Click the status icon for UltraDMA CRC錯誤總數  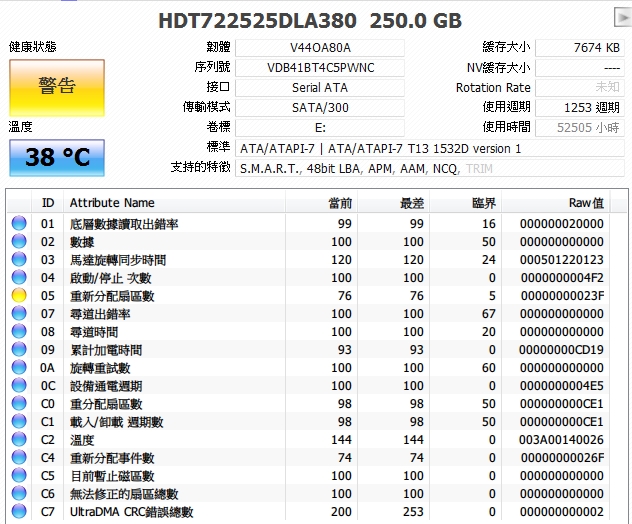[x=18, y=512]
